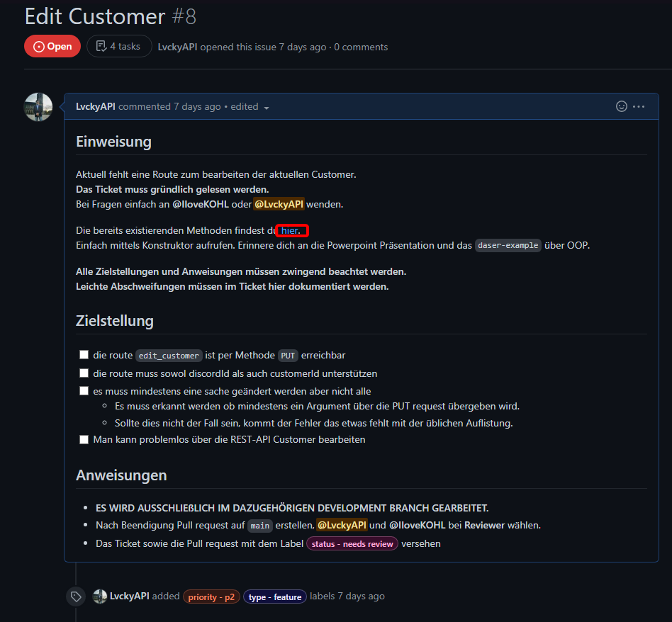
Task: Open the three-dot comment options menu
Action: point(639,106)
